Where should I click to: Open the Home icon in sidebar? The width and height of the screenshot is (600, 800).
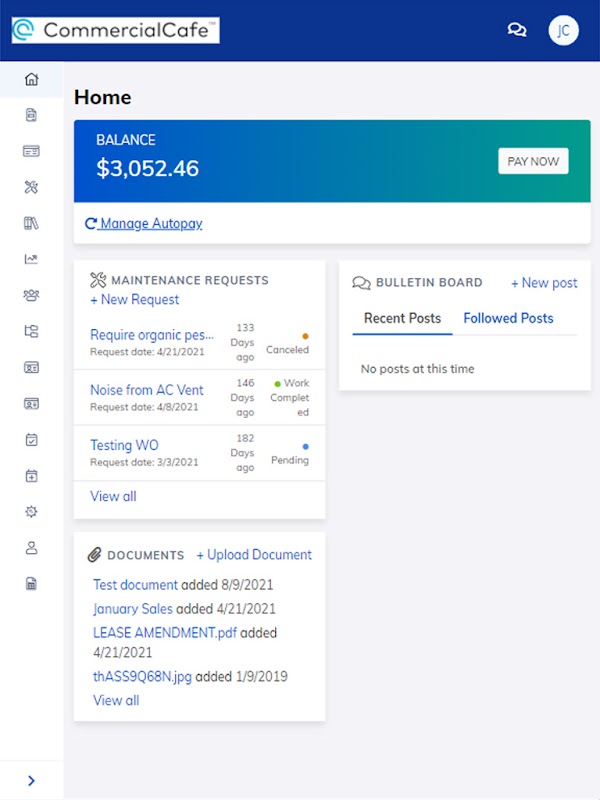point(31,79)
